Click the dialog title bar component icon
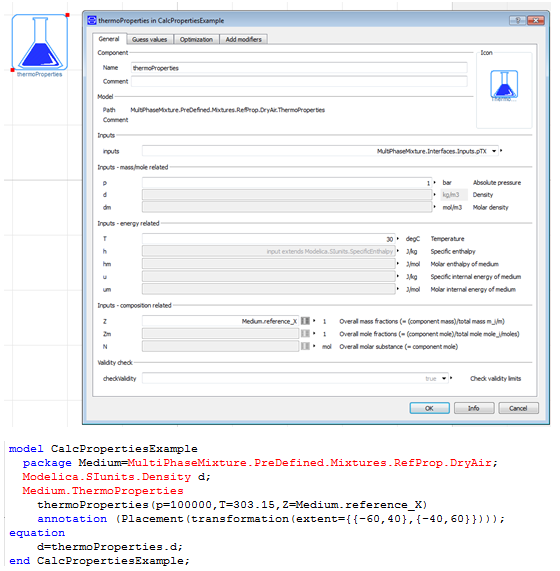Image resolution: width=560 pixels, height=571 pixels. coord(92,20)
